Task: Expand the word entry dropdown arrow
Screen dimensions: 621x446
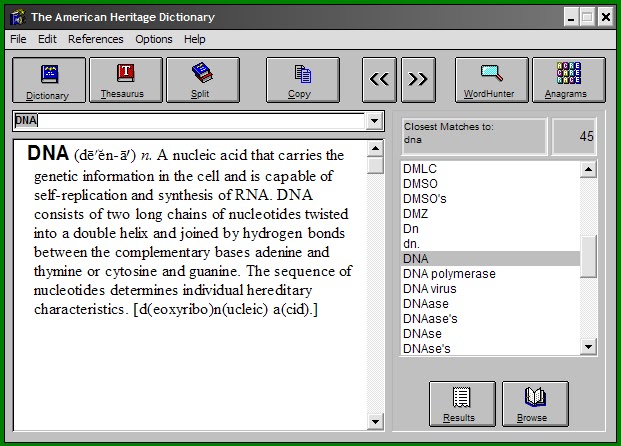Action: [374, 121]
